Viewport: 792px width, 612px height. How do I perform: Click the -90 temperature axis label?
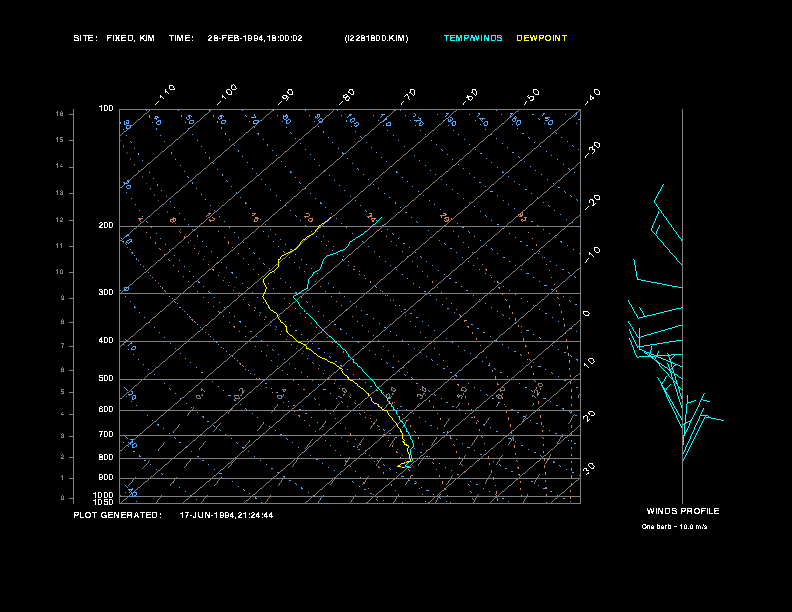(x=286, y=97)
